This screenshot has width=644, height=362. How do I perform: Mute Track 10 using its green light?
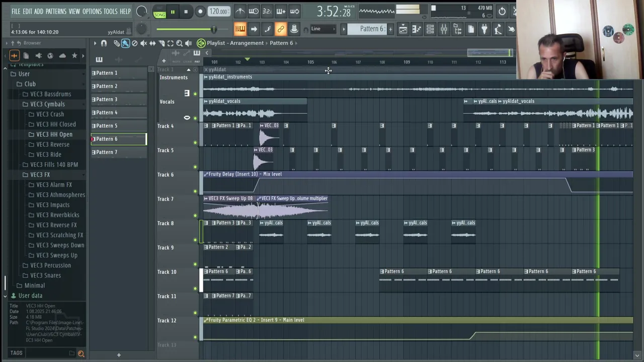tap(195, 289)
